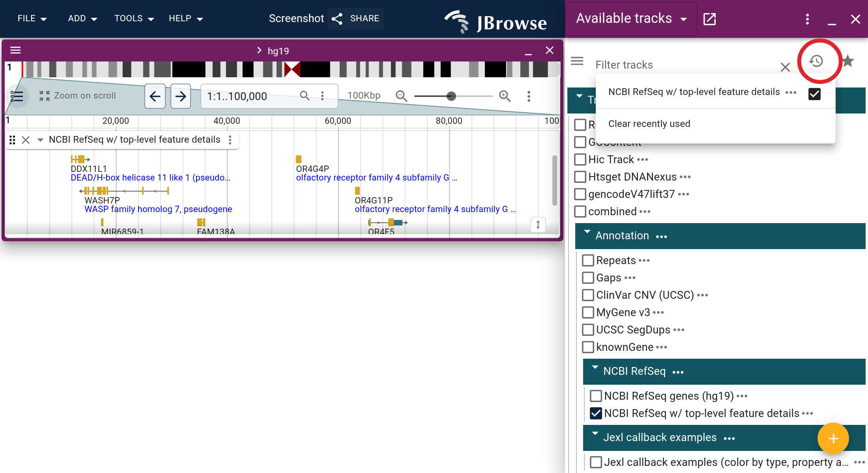
Task: Collapse the Jexl callback examples category
Action: point(595,434)
